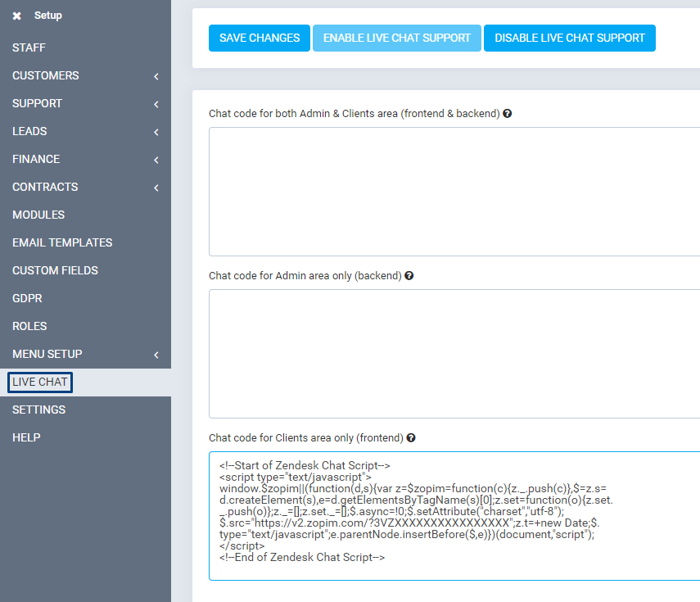Image resolution: width=700 pixels, height=602 pixels.
Task: Open the STAFF setup page
Action: 28,48
